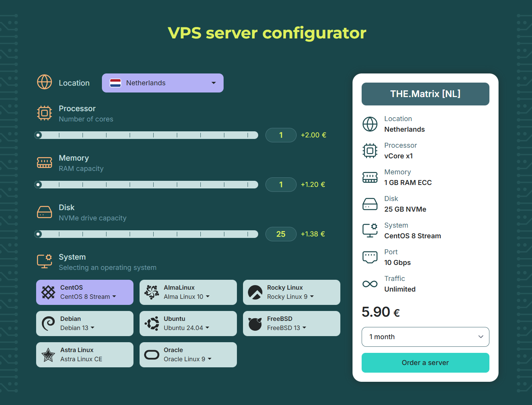Click the THE.Matrix [NL] plan header
The width and height of the screenshot is (532, 405).
(x=425, y=94)
